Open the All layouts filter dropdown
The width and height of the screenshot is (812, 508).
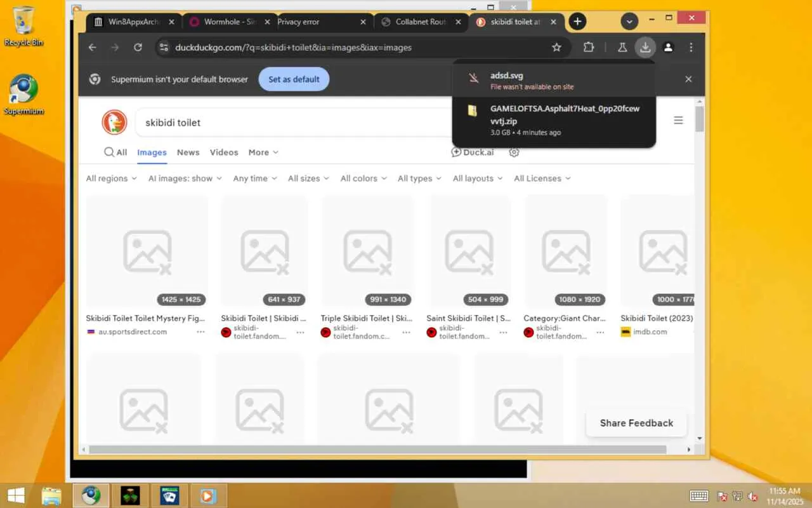pyautogui.click(x=478, y=178)
